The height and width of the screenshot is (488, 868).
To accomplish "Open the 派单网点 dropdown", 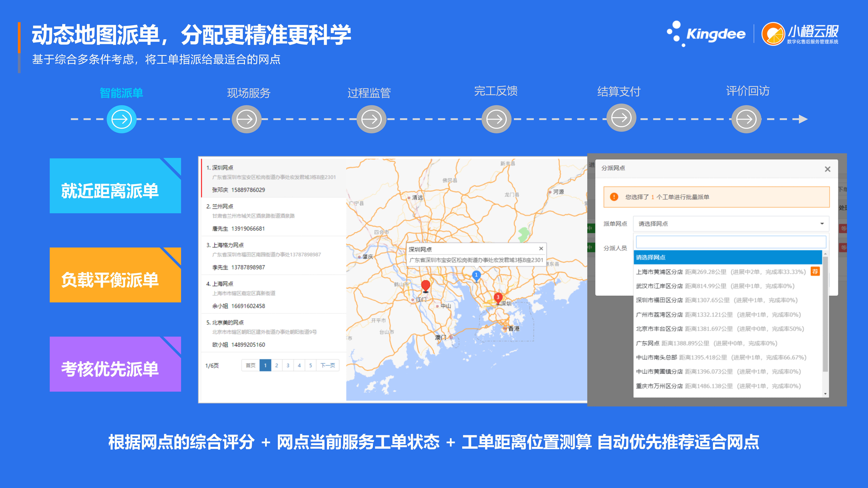I will [731, 224].
